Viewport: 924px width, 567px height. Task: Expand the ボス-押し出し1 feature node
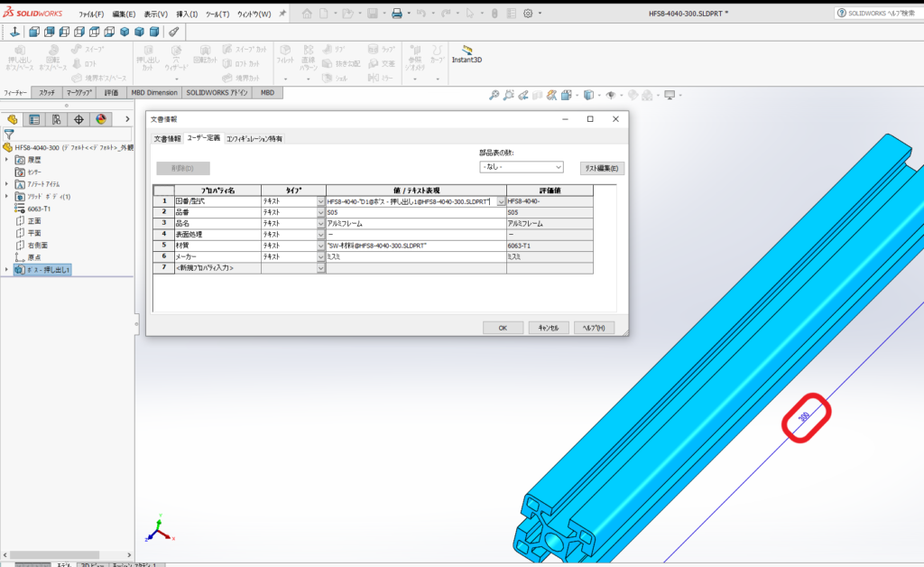[x=6, y=269]
